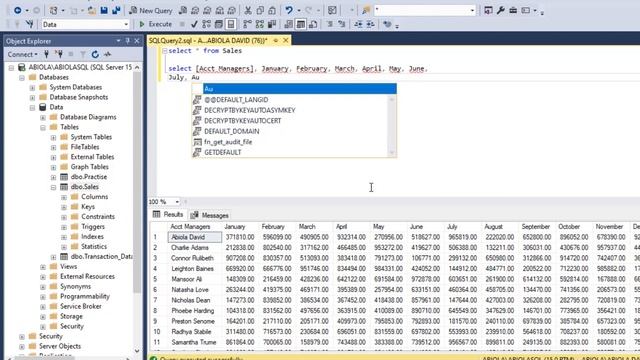This screenshot has width=640, height=360.
Task: Click Database Engine Query icon after New Query
Action: point(183,10)
